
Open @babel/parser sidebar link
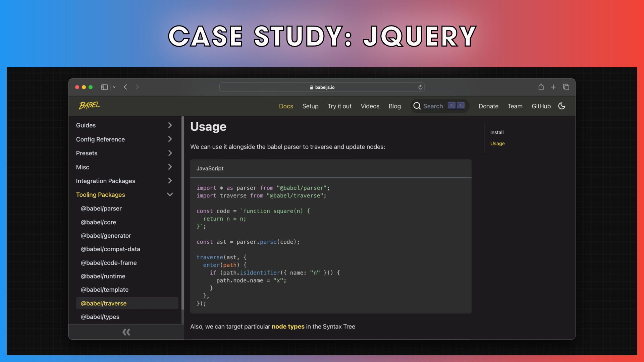point(101,208)
